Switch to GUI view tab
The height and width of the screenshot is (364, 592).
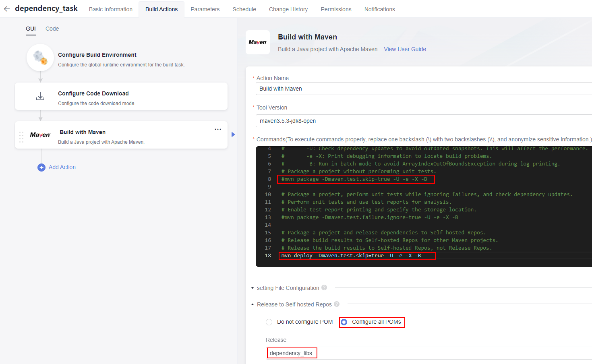[31, 29]
